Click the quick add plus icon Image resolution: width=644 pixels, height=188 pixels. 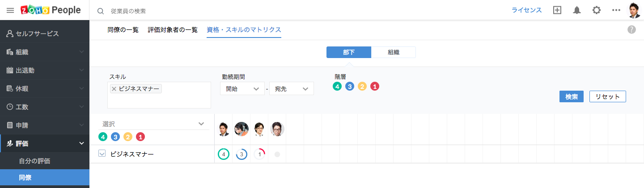click(x=557, y=10)
